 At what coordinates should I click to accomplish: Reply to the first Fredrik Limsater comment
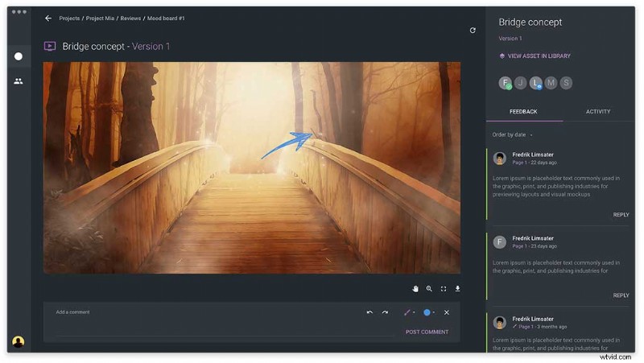coord(621,215)
